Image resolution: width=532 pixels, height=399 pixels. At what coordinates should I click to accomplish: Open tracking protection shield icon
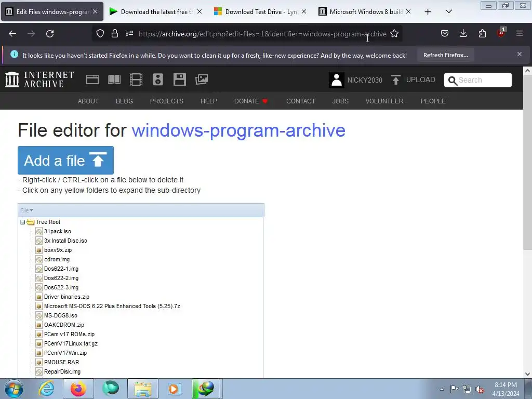100,34
